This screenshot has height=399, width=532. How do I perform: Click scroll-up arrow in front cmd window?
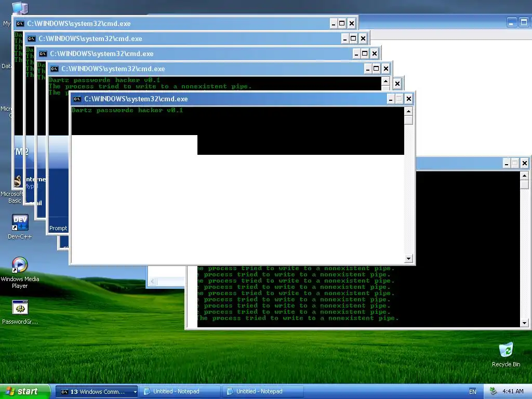tap(408, 111)
